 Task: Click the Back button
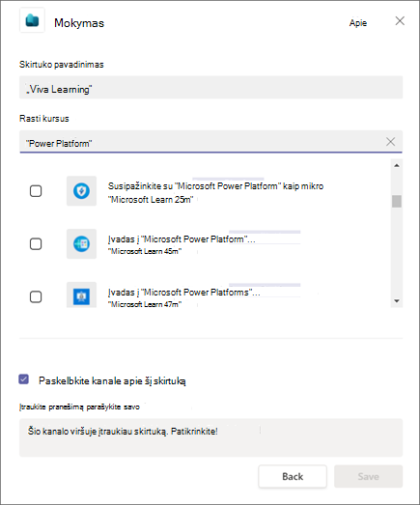tap(293, 476)
